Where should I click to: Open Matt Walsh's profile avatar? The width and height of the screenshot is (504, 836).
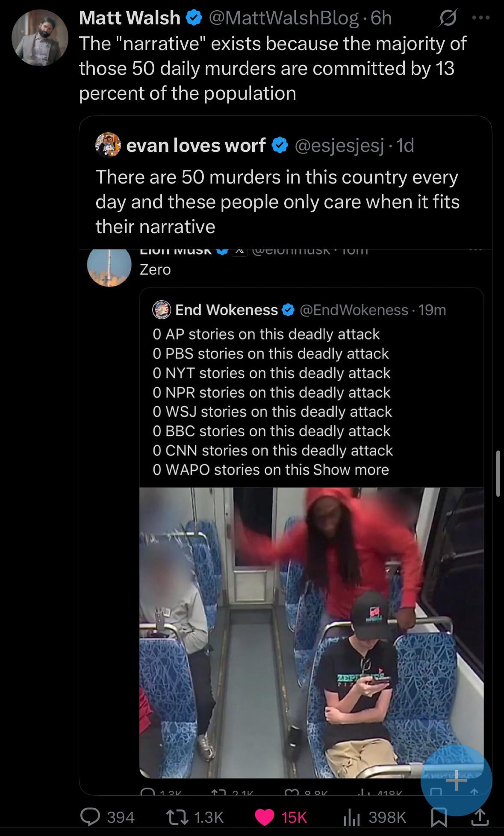40,38
